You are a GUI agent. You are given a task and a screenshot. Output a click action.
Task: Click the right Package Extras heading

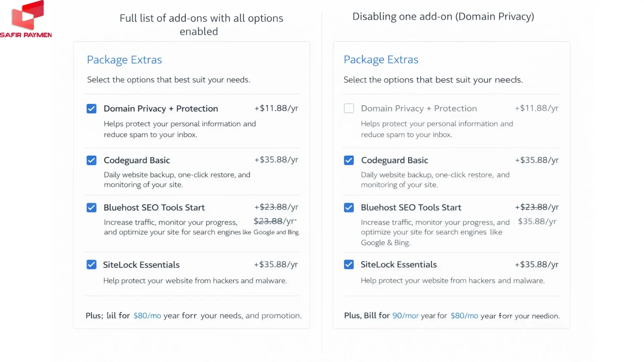click(381, 60)
